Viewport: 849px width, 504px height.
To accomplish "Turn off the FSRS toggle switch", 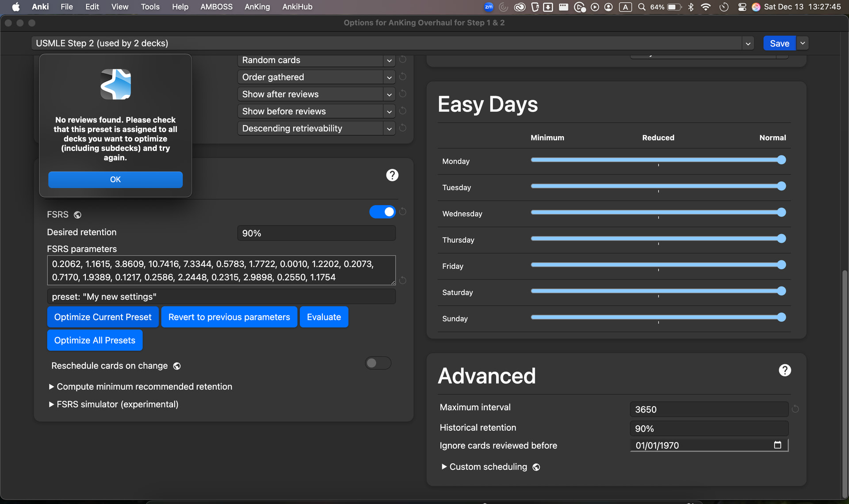I will click(382, 212).
